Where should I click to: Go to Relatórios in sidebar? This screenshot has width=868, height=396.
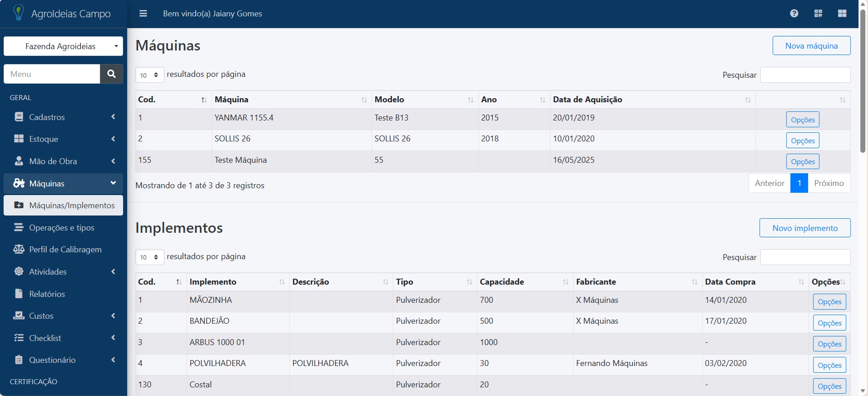(47, 294)
